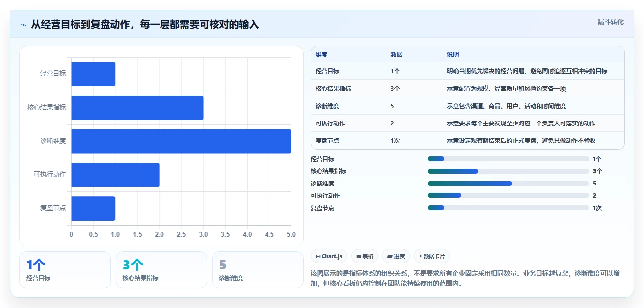Click the description 示意配置为规模、经营质量和风险约束各一项
644x308 pixels.
506,89
